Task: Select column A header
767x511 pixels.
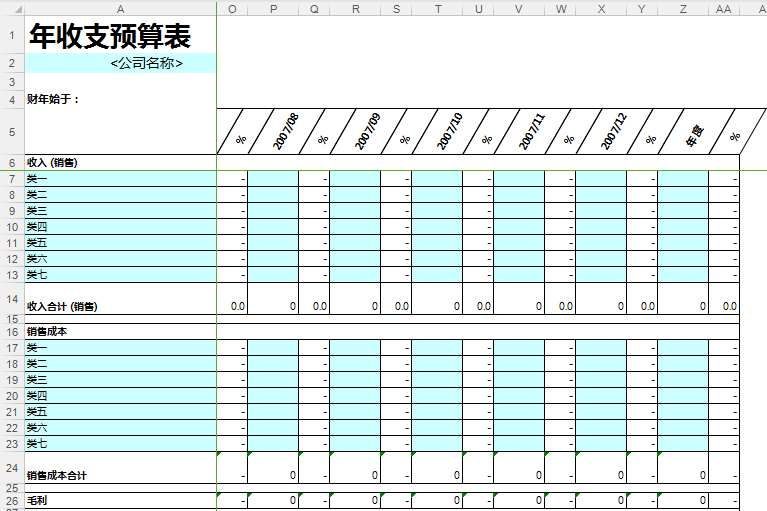Action: 120,8
